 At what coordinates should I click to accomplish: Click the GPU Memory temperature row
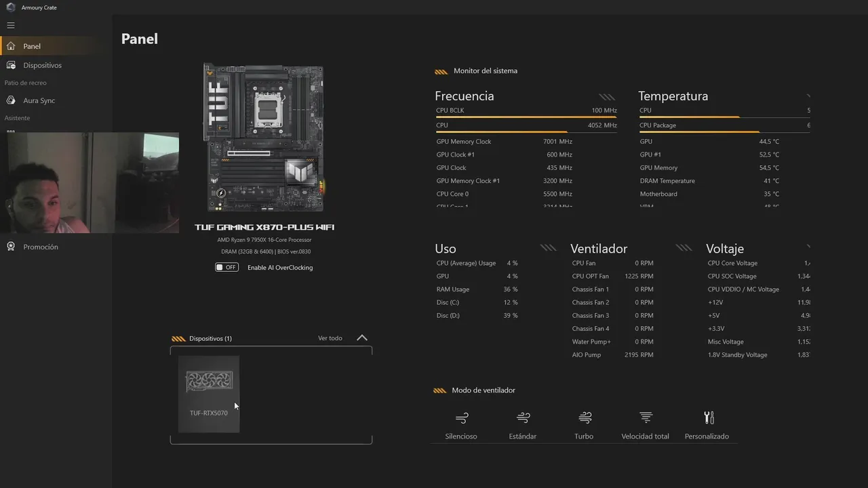pos(709,167)
